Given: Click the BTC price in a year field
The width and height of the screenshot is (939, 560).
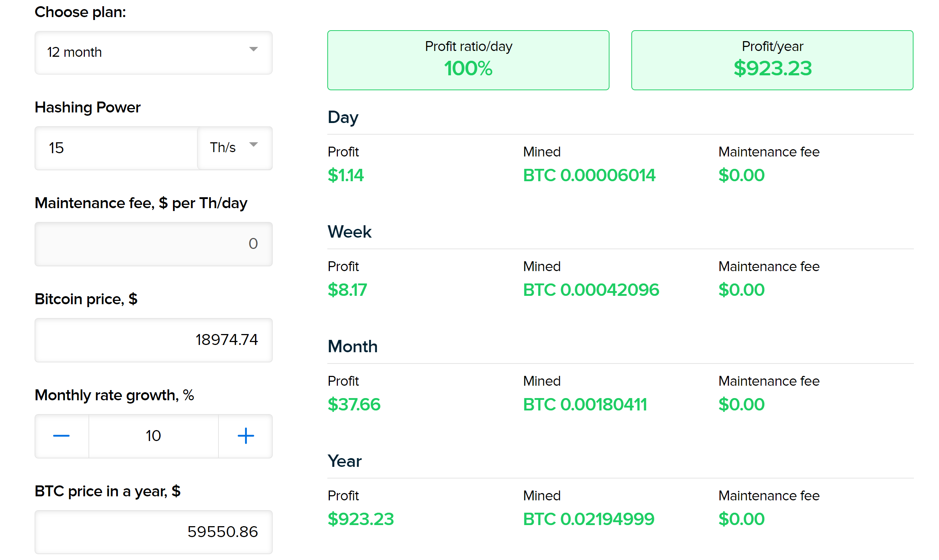Looking at the screenshot, I should [x=153, y=540].
